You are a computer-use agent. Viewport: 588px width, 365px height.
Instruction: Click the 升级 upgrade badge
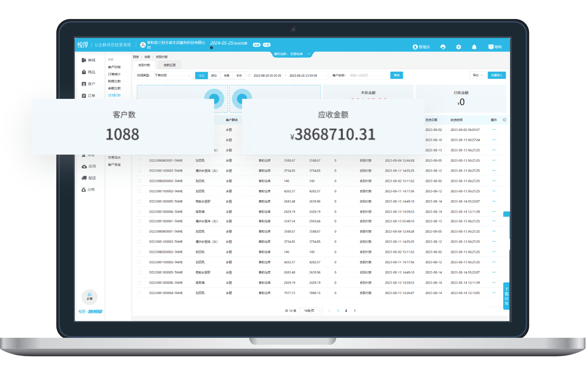point(267,45)
